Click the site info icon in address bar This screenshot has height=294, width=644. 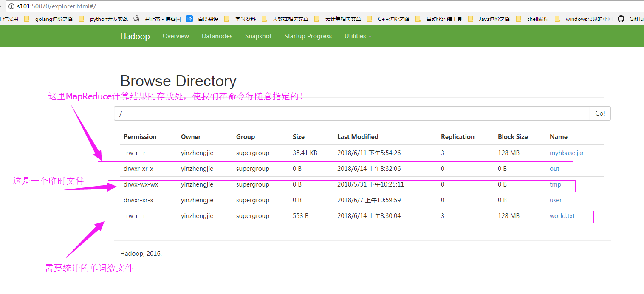11,6
